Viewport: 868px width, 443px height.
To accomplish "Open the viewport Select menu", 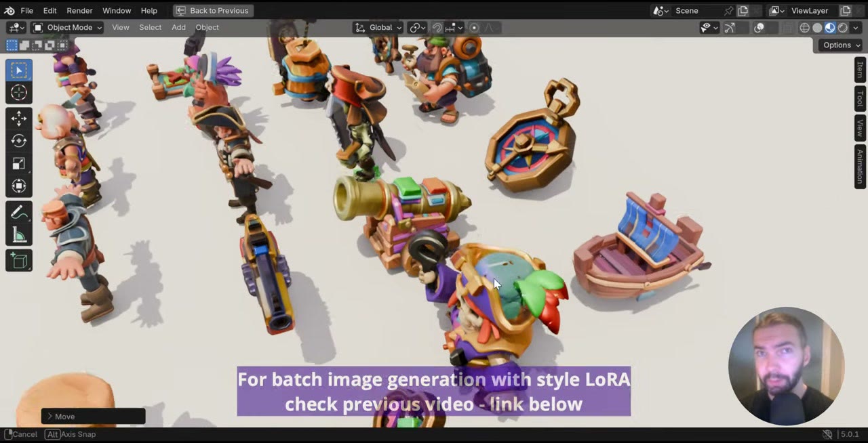I will [150, 28].
